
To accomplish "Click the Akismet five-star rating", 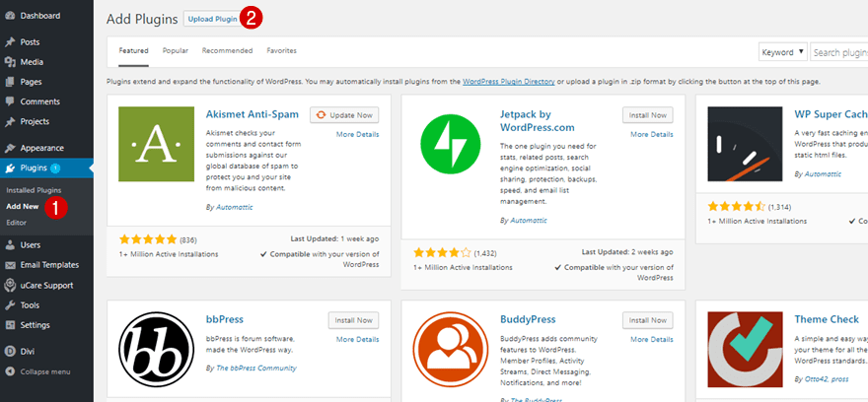I will [x=148, y=239].
